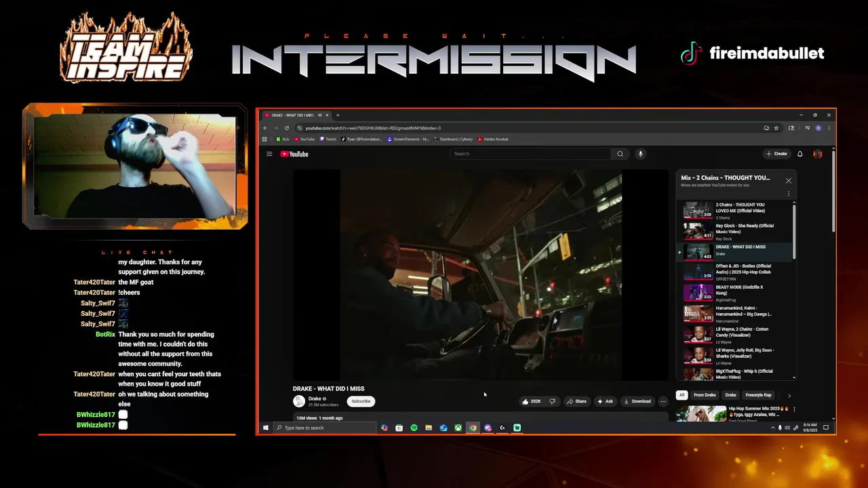Open Xbox app from the taskbar
The width and height of the screenshot is (868, 488).
(458, 428)
